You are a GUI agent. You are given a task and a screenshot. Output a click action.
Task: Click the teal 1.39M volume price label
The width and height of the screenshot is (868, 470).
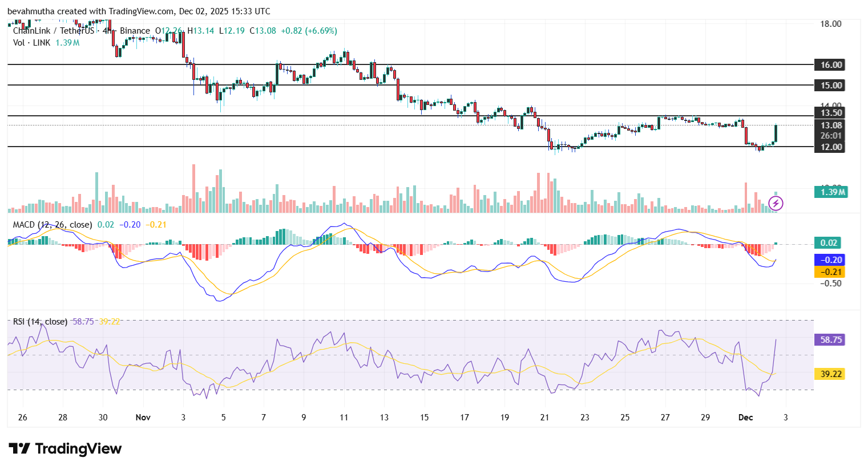(x=831, y=193)
